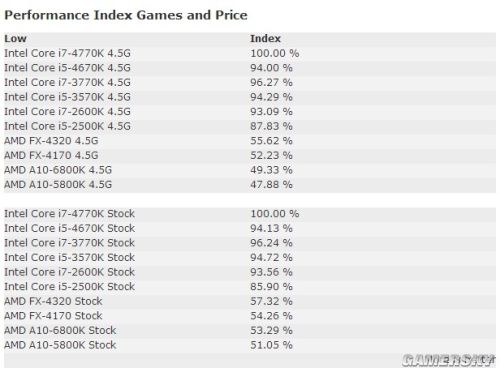Select the Intel Core i5-2500K Stock row

(x=250, y=287)
